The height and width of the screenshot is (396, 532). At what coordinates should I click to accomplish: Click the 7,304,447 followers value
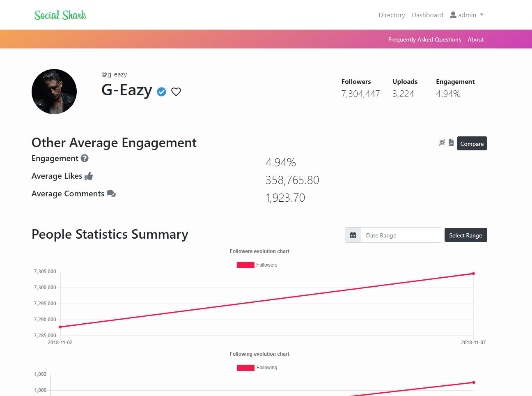click(360, 94)
